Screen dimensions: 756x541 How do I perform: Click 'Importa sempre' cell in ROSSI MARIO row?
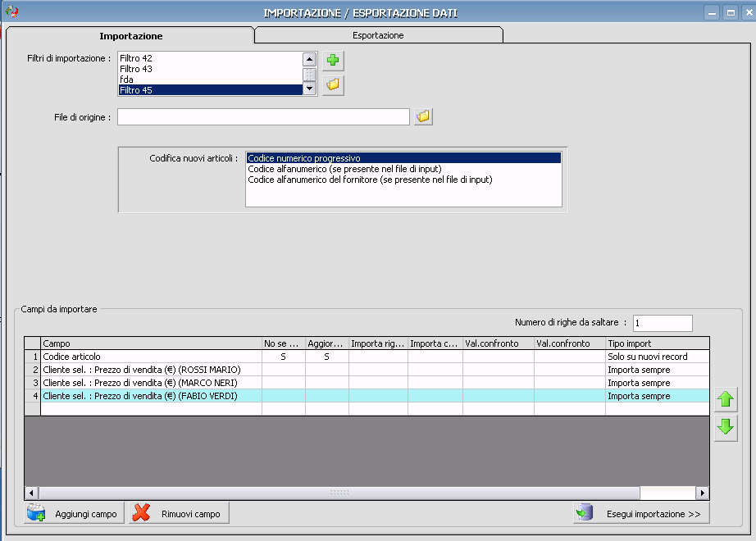pyautogui.click(x=657, y=370)
